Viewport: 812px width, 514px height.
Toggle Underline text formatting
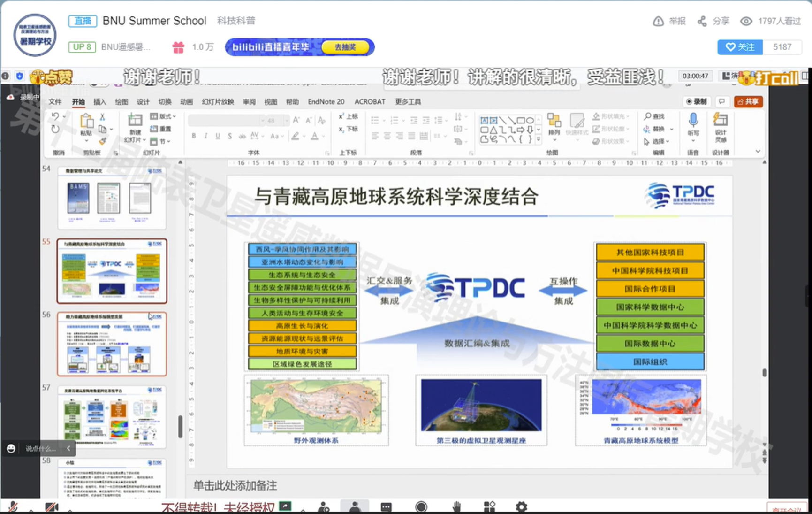click(x=218, y=136)
